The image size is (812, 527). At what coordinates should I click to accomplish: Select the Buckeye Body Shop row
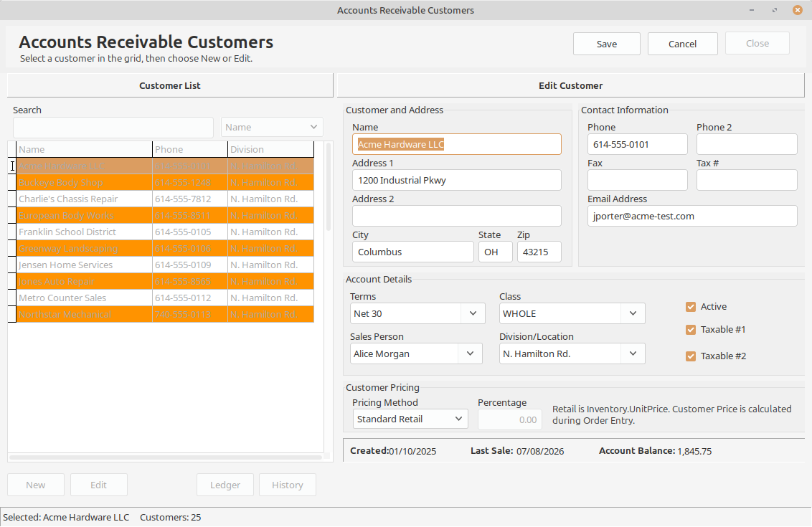pos(165,183)
